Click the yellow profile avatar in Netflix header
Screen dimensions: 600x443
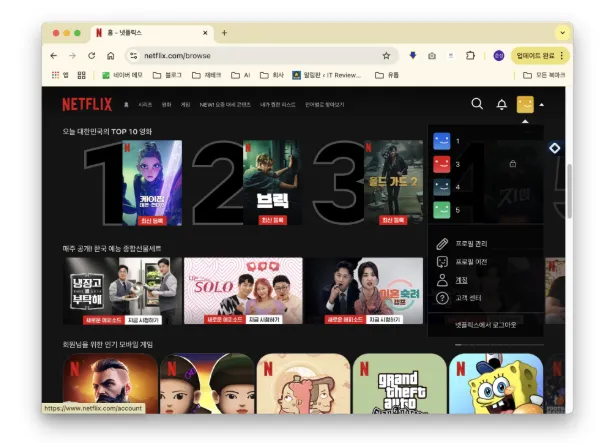click(525, 104)
